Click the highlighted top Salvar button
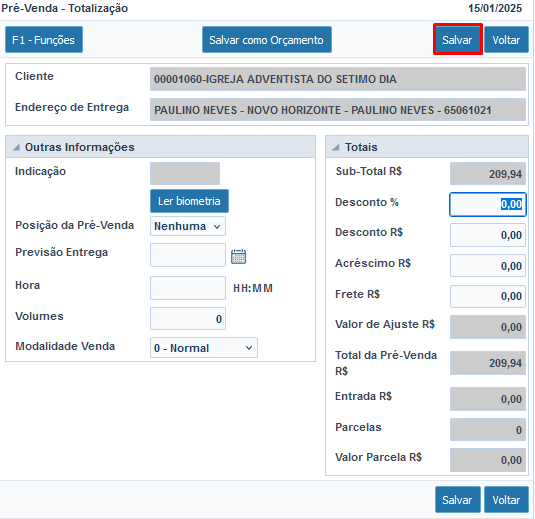535x519 pixels. 458,40
